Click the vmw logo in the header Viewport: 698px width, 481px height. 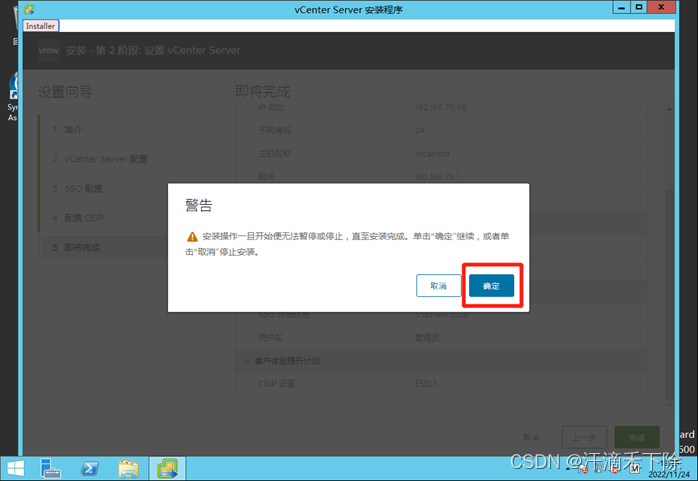[49, 50]
